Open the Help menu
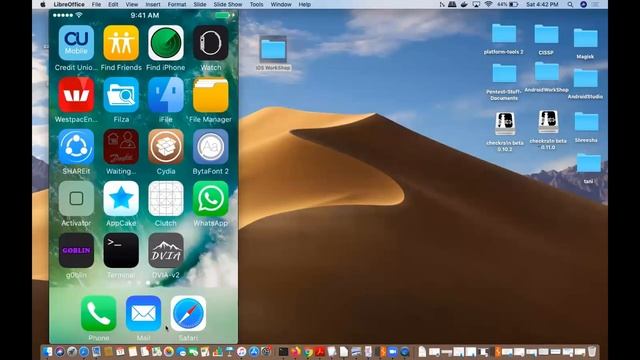The width and height of the screenshot is (640, 360). click(304, 4)
